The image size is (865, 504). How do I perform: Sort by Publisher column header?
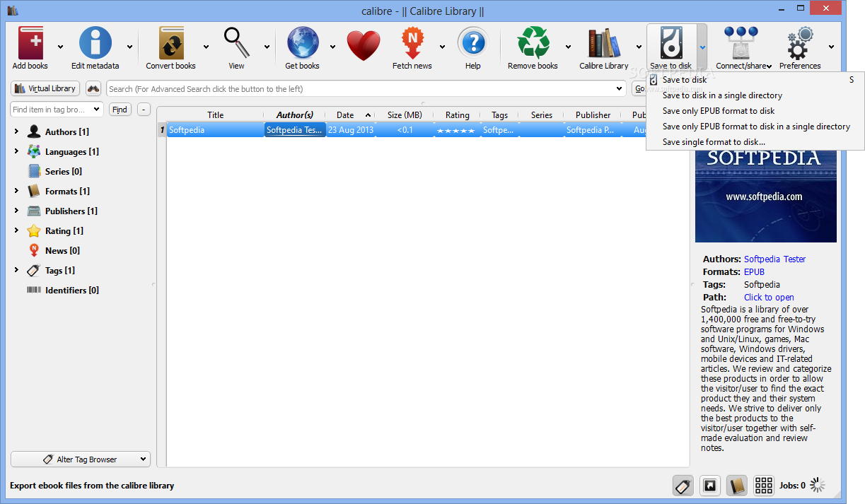(x=593, y=115)
